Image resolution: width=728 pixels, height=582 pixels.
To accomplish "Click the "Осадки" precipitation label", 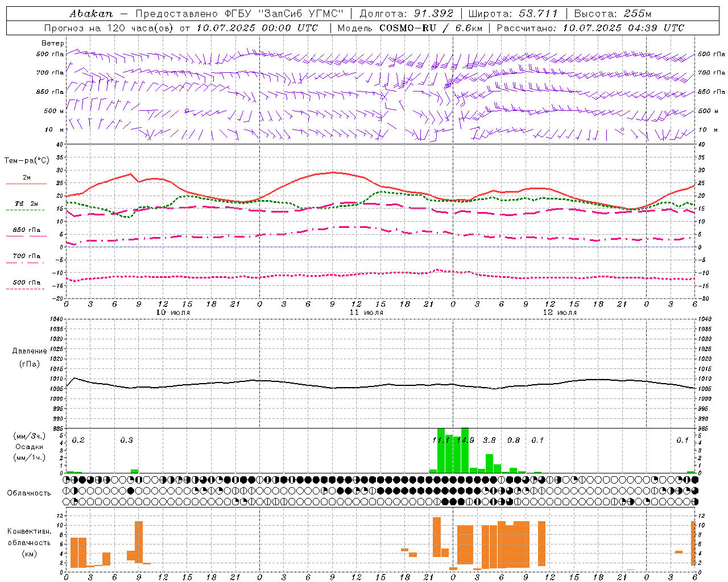I will coord(29,447).
